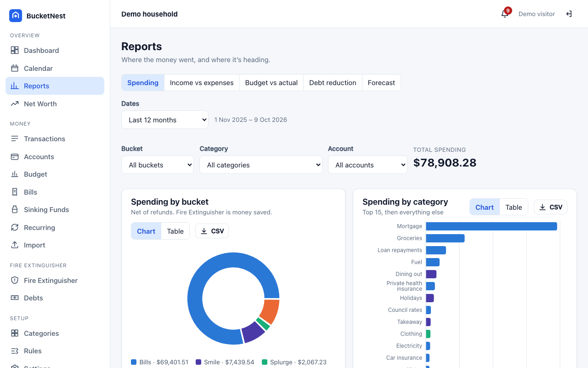The width and height of the screenshot is (588, 368).
Task: Click the Fire Extinguisher shield icon
Action: (15, 280)
